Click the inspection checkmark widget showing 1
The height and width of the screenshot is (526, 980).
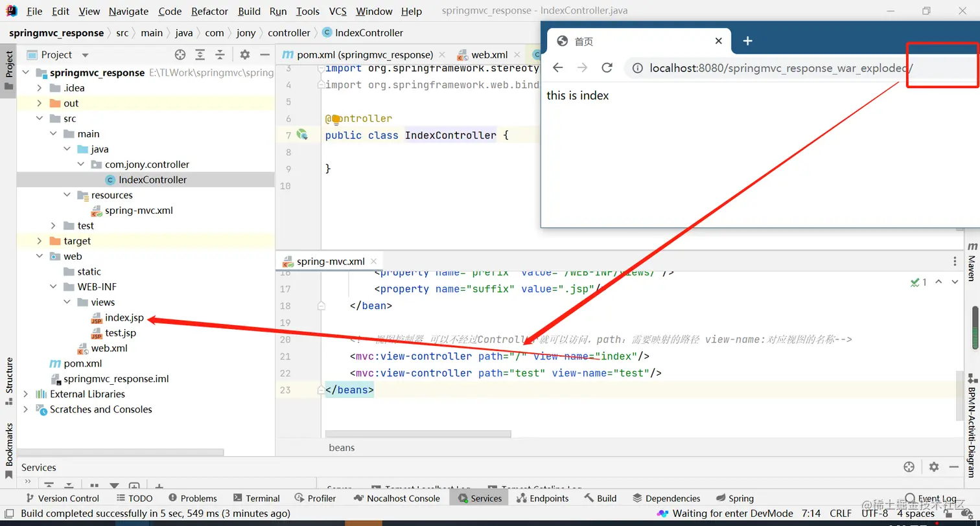(919, 282)
